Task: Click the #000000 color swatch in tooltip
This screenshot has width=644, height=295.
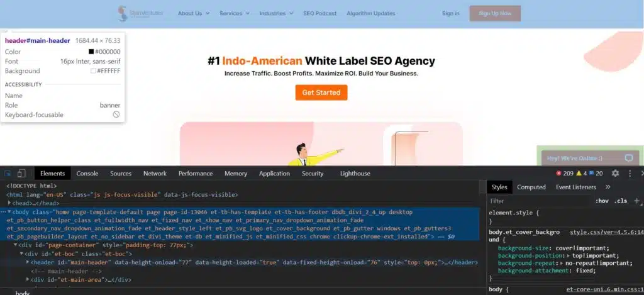Action: [91, 52]
